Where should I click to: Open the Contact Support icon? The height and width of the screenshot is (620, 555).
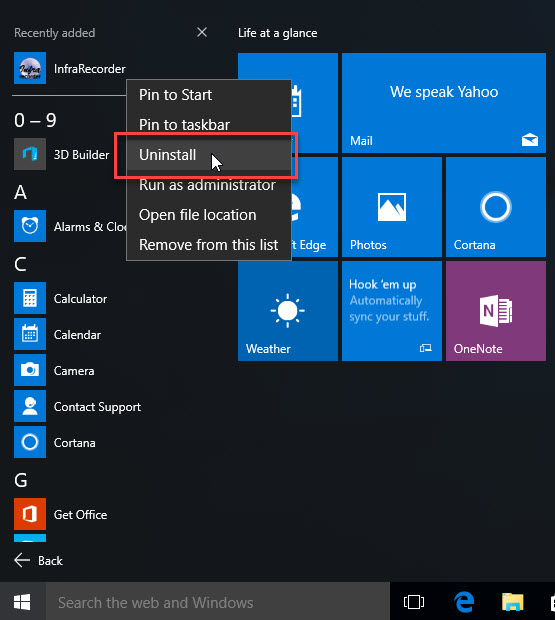30,406
